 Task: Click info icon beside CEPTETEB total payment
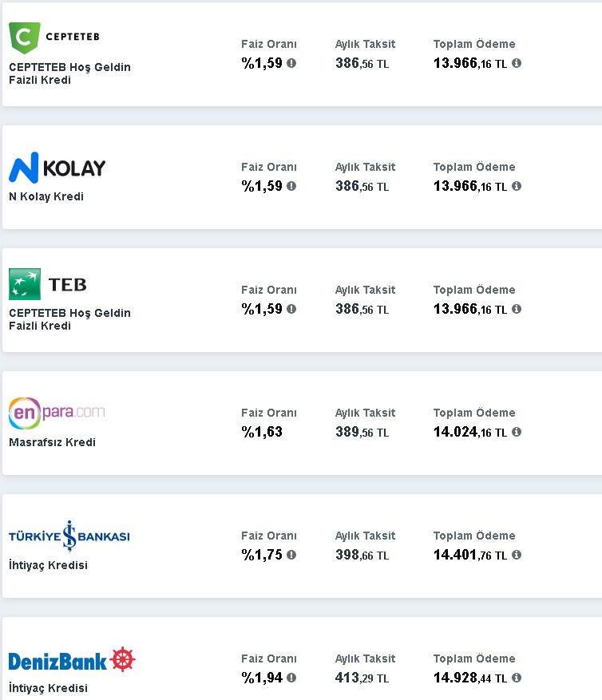click(517, 63)
